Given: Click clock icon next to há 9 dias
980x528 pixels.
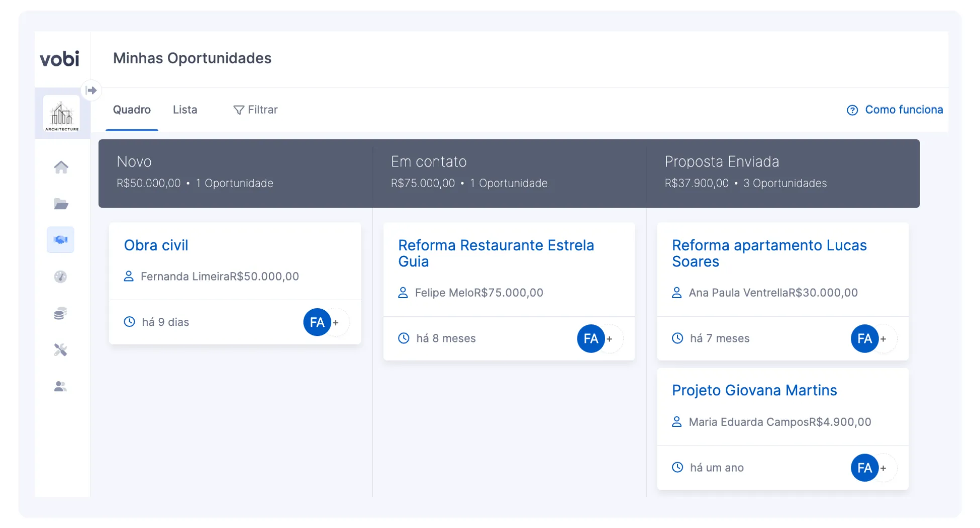Looking at the screenshot, I should tap(130, 322).
